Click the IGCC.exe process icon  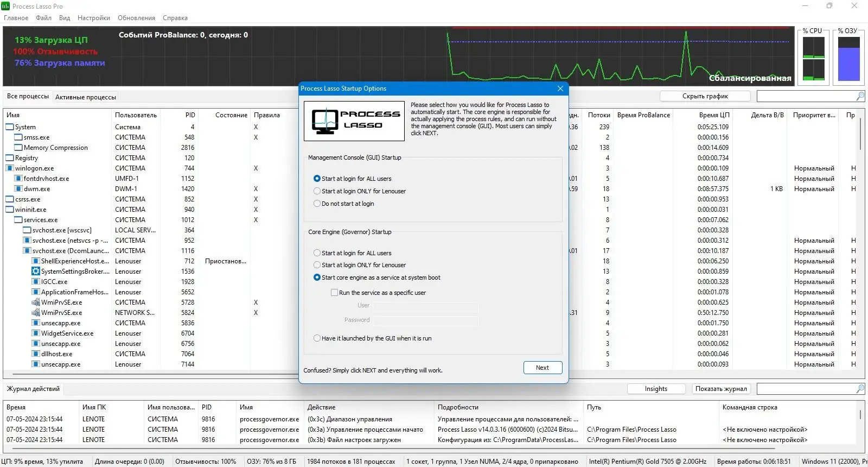[36, 282]
